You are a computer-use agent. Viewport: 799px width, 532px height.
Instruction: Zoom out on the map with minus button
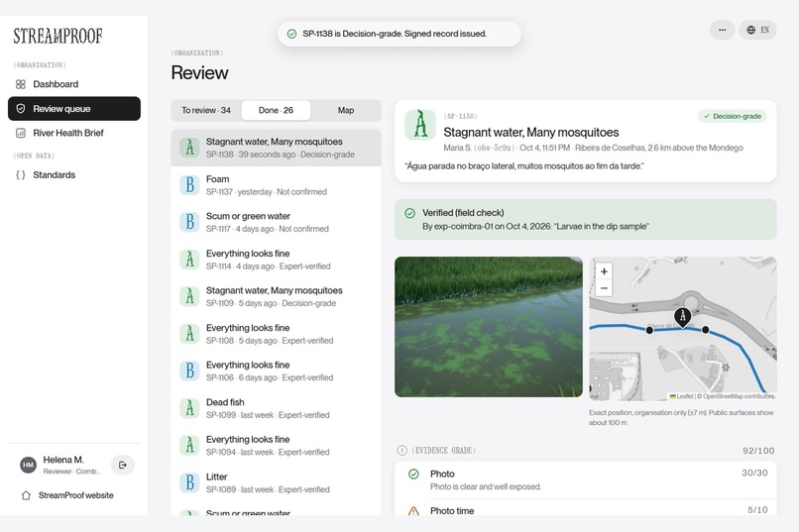tap(604, 288)
